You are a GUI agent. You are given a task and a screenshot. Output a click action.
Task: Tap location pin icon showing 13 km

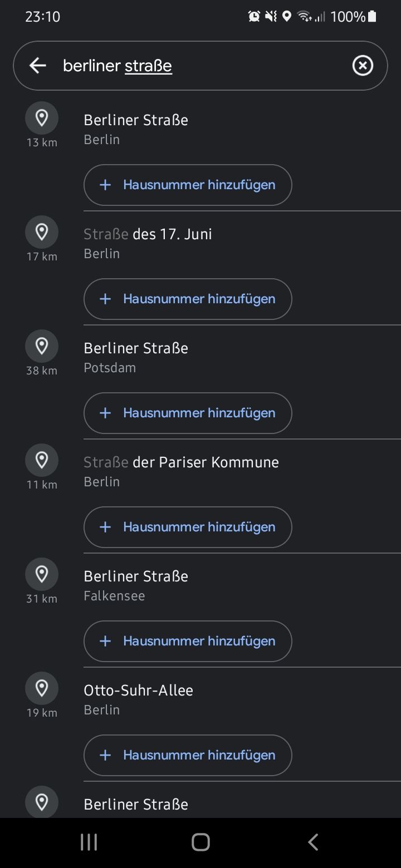42,118
